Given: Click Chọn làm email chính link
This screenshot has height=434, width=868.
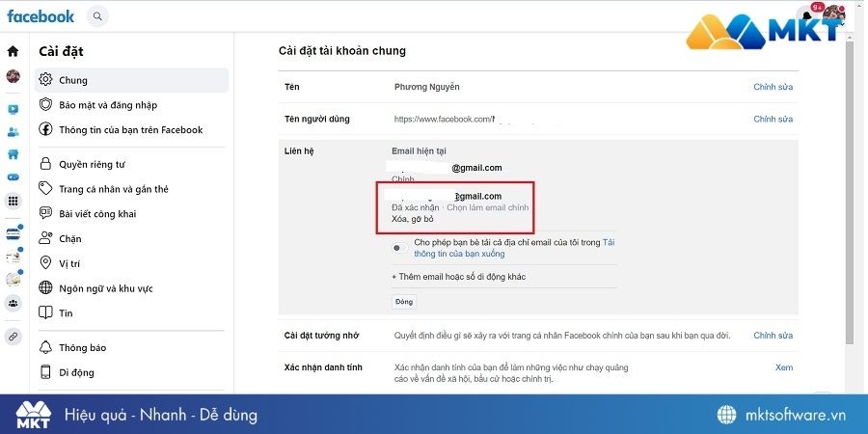Looking at the screenshot, I should [x=488, y=208].
